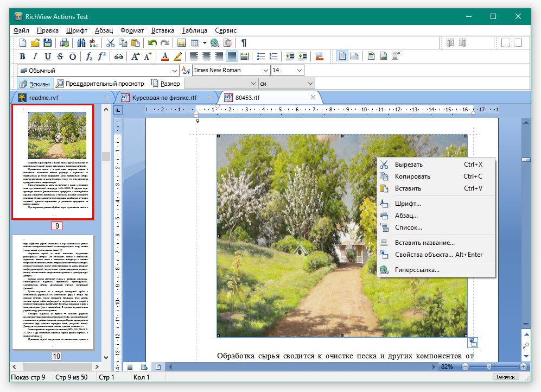
Task: Click the zoom slider handle at 82%
Action: [489, 367]
